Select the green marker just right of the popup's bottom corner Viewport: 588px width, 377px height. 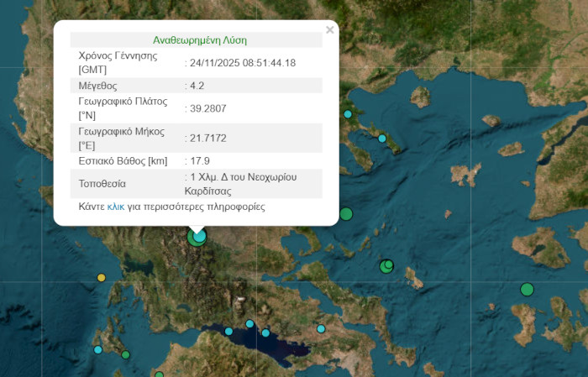(x=346, y=214)
